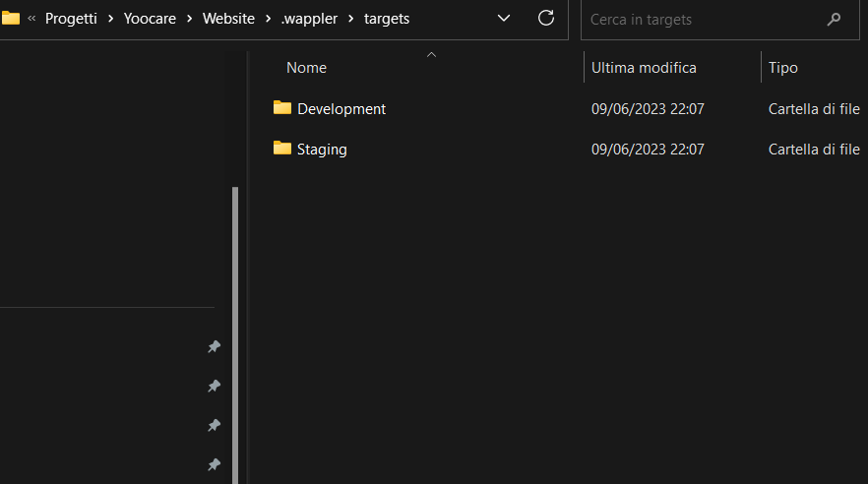The width and height of the screenshot is (868, 484).
Task: Click the Development row's modified date
Action: point(648,109)
